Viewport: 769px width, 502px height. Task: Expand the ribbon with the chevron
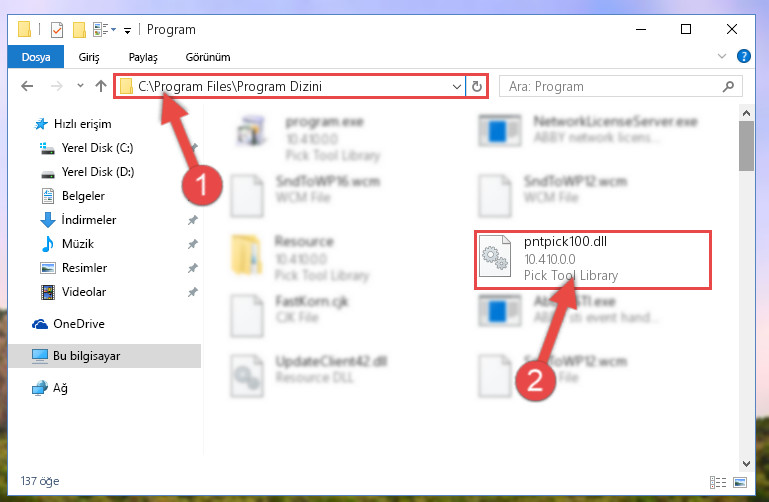[x=721, y=56]
